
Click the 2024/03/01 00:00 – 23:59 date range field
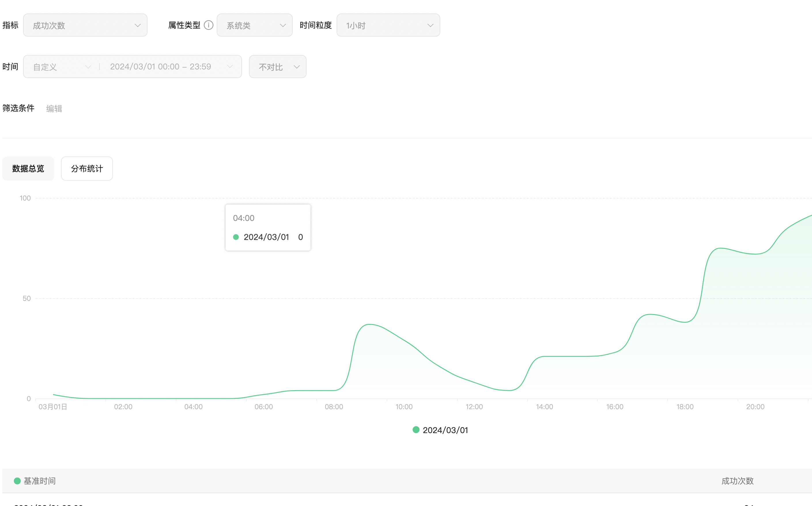(x=160, y=67)
